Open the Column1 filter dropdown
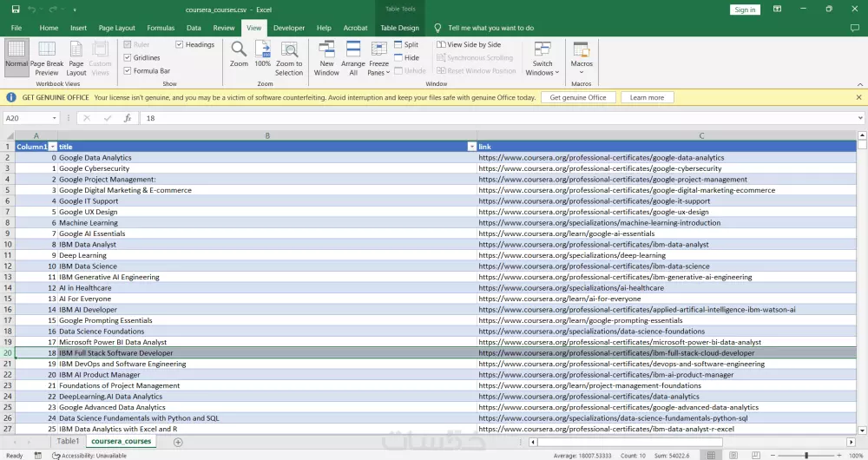This screenshot has width=868, height=460. tap(52, 147)
